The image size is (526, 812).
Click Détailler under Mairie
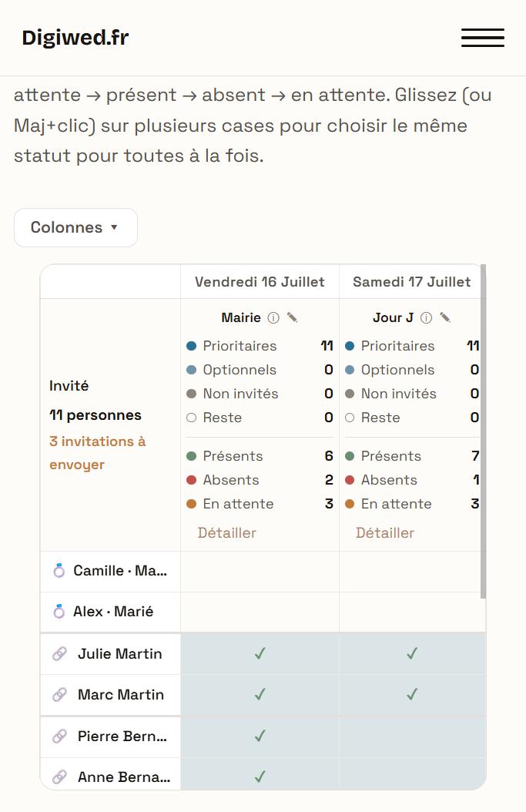click(226, 533)
